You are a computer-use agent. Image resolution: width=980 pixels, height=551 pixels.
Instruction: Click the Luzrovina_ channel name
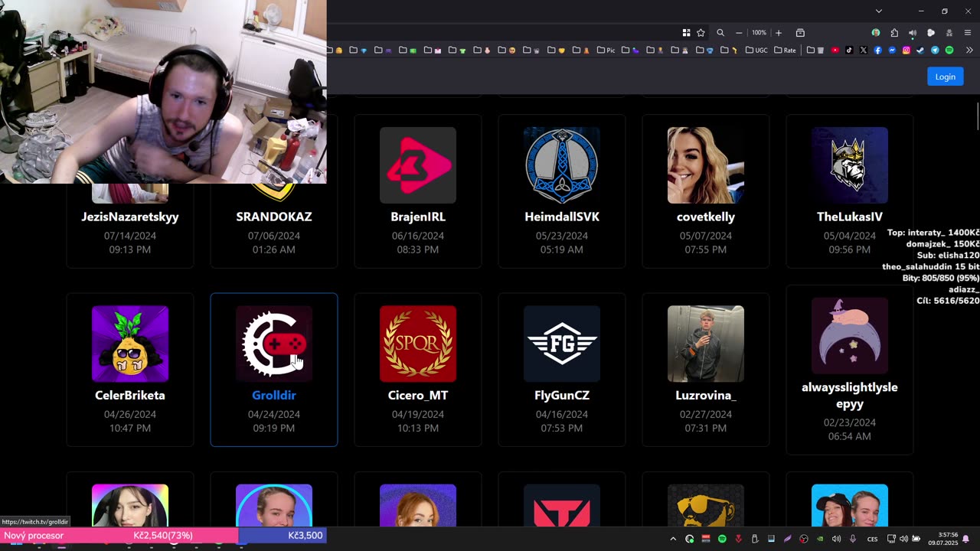(706, 395)
